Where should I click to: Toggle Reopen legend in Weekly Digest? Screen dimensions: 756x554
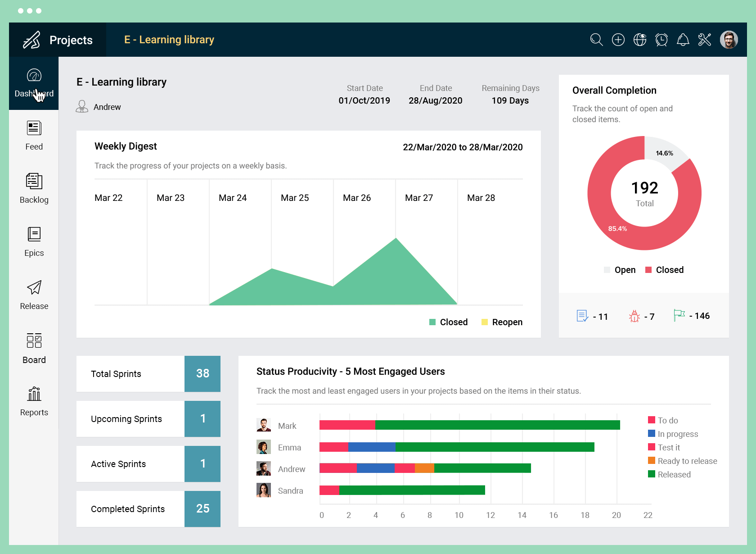[502, 322]
